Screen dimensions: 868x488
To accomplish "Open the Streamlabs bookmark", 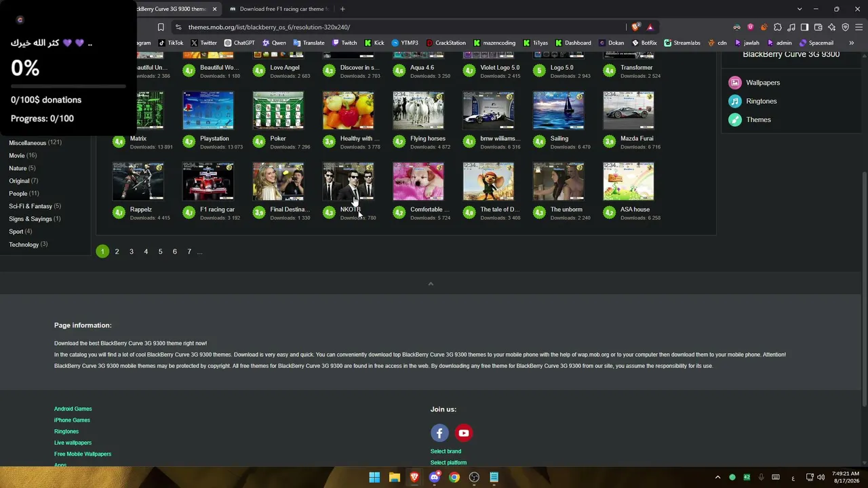I will click(x=682, y=43).
